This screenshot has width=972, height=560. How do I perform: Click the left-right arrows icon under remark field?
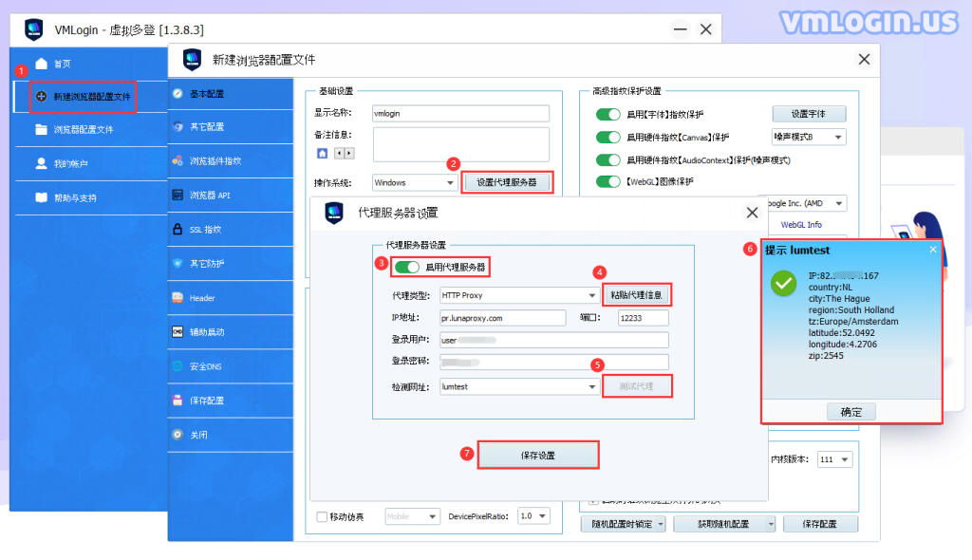click(344, 153)
